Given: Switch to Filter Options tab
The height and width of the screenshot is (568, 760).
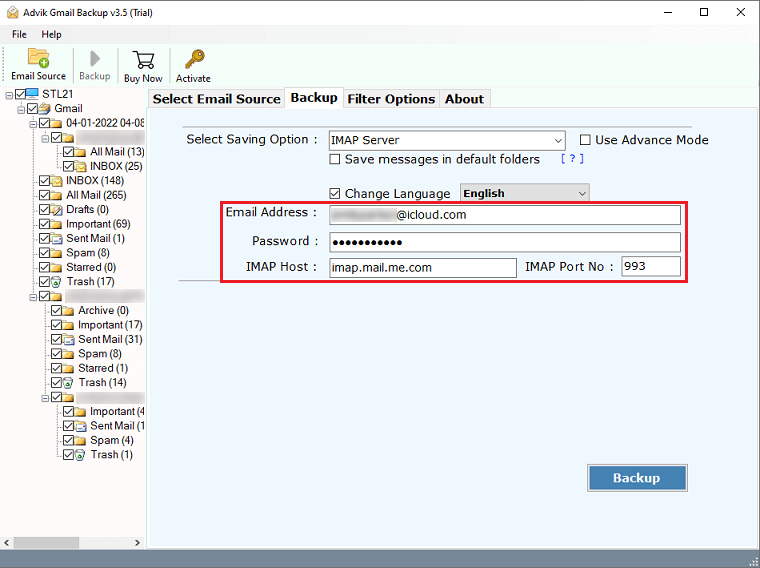Looking at the screenshot, I should coord(391,99).
